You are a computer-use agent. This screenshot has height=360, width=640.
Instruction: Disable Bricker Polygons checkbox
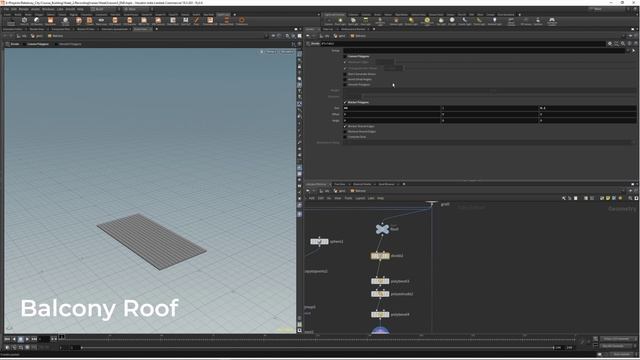tap(345, 102)
